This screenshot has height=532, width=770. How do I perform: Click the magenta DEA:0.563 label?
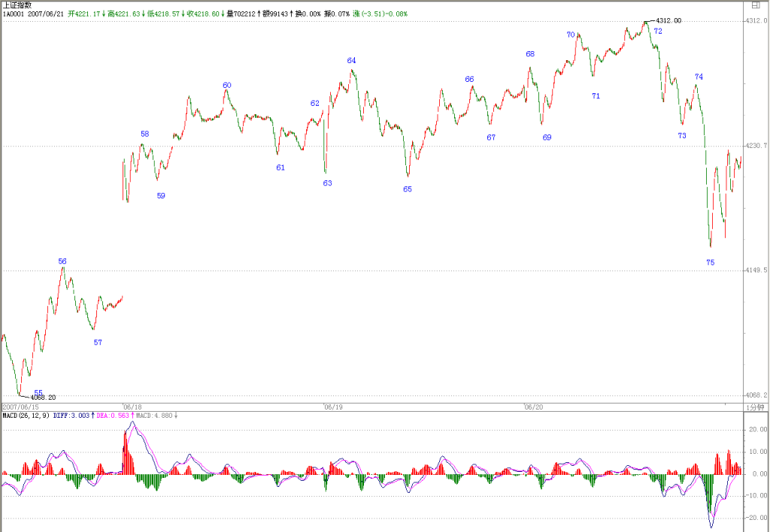(x=113, y=416)
